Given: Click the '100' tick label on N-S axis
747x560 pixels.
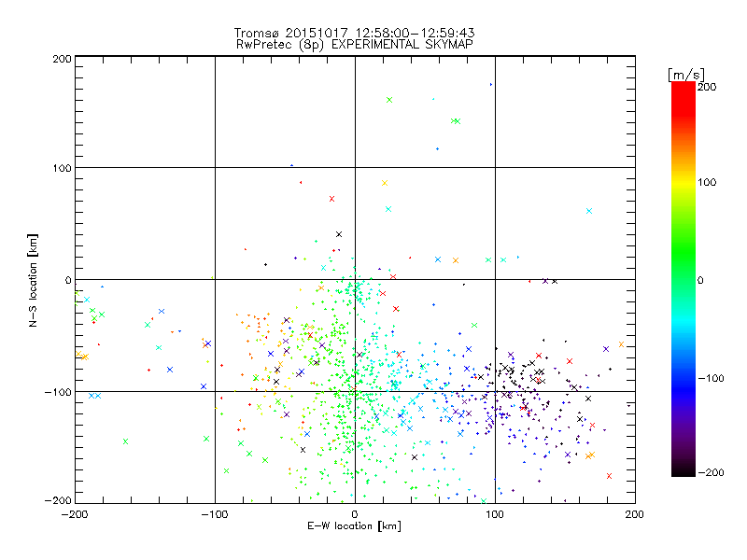Looking at the screenshot, I should pos(62,168).
